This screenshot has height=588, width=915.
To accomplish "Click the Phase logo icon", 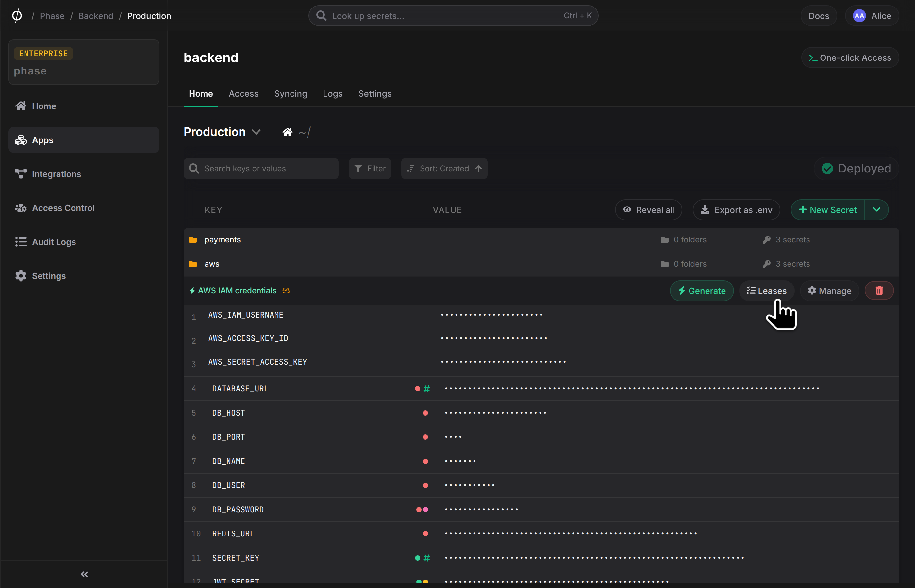I will coord(17,16).
